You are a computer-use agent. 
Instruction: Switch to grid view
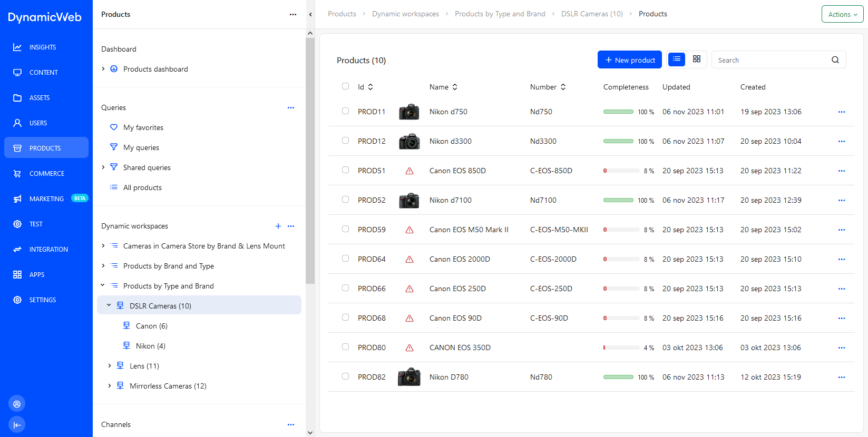coord(697,59)
